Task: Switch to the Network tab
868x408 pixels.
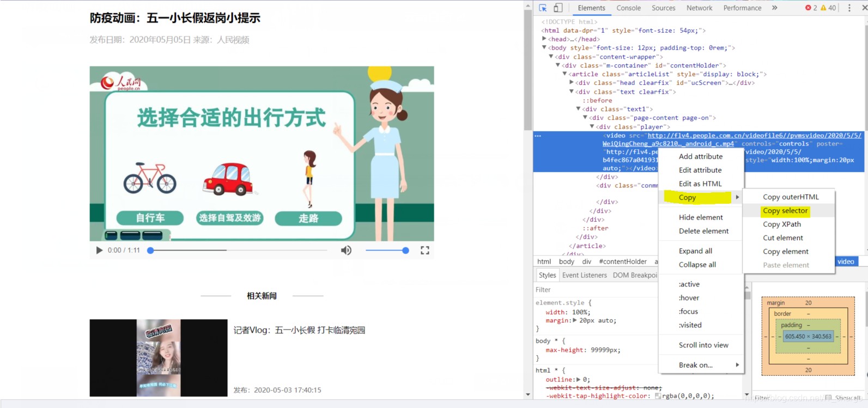Action: click(699, 8)
